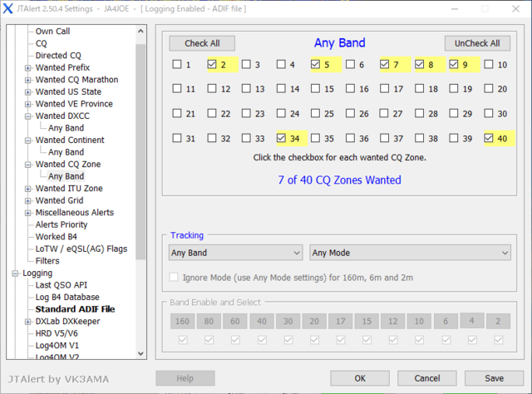Click the 20 band button
The width and height of the screenshot is (532, 394).
[314, 321]
